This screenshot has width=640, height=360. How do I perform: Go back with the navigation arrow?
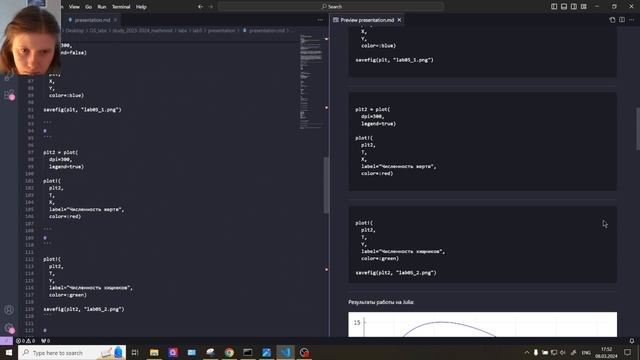pyautogui.click(x=200, y=7)
